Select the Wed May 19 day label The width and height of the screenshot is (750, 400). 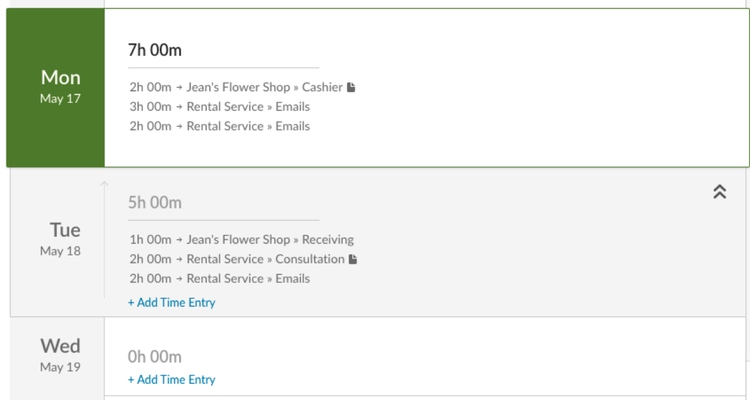(x=60, y=355)
